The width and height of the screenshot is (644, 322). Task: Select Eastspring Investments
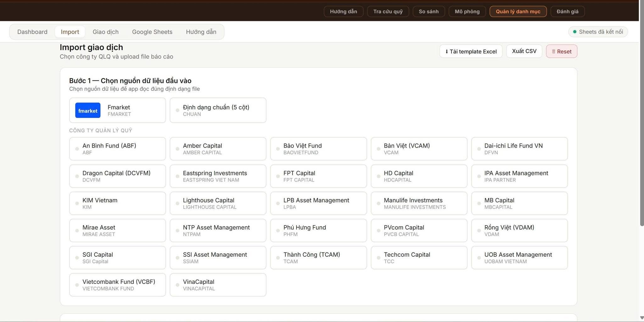[218, 176]
